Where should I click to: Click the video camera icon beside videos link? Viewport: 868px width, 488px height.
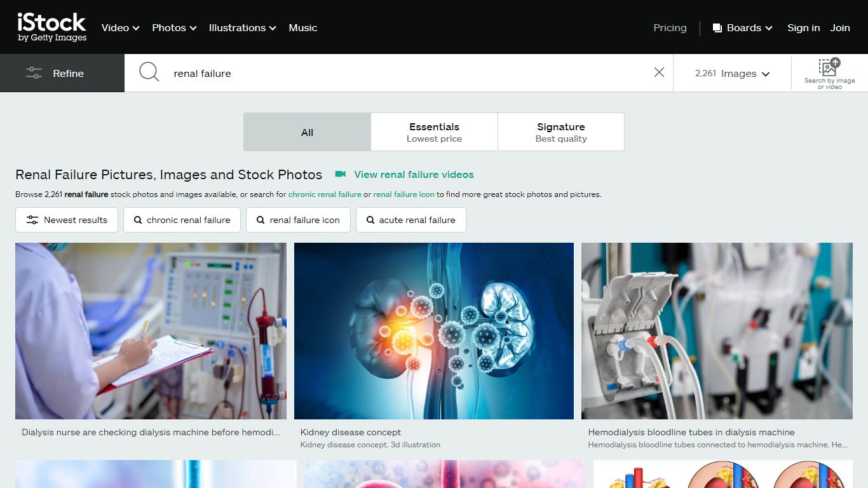pyautogui.click(x=341, y=174)
